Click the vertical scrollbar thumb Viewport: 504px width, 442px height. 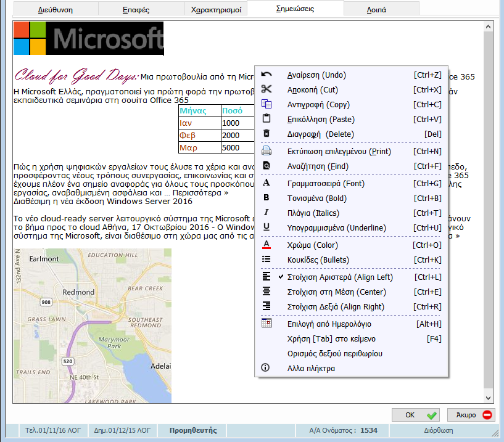click(488, 210)
